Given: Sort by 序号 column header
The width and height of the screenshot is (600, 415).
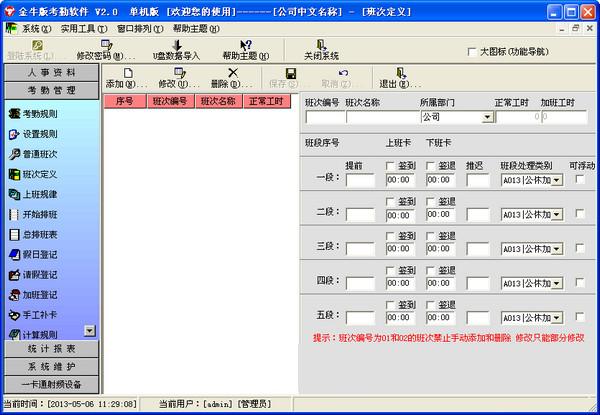Looking at the screenshot, I should (125, 101).
